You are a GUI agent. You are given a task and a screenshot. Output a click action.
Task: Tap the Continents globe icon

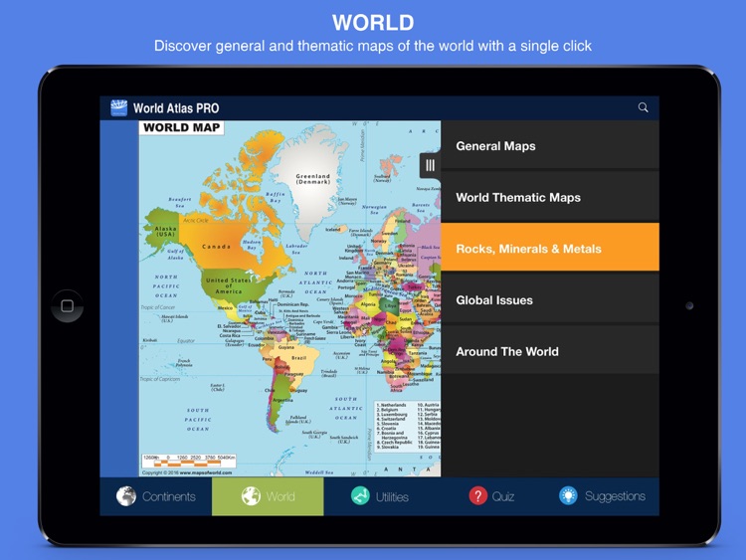pos(126,496)
